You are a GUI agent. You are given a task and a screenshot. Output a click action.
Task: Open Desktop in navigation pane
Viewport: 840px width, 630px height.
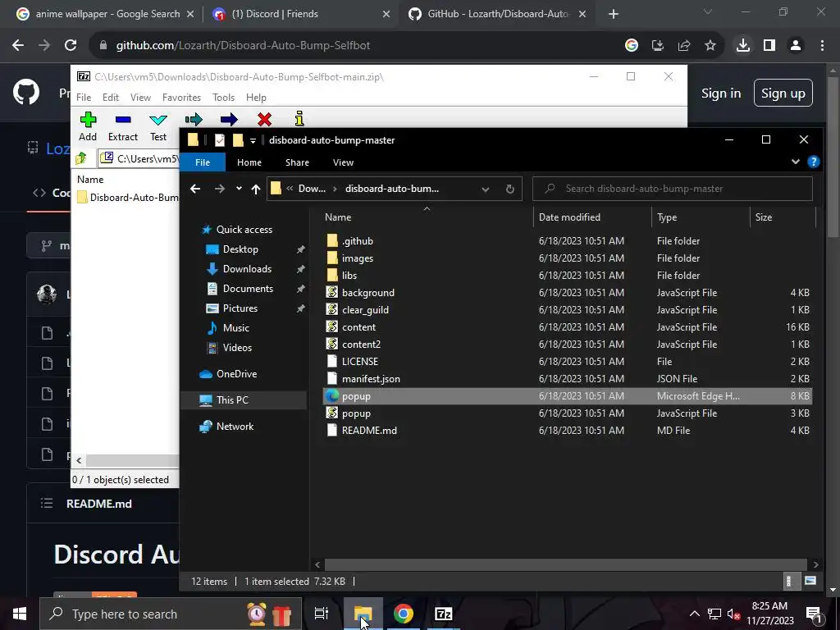pos(240,249)
